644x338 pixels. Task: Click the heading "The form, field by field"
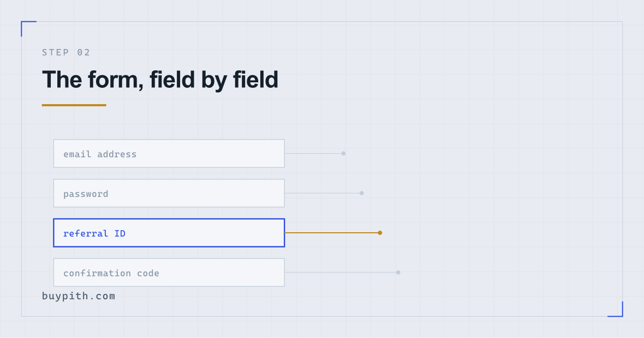[x=160, y=80]
